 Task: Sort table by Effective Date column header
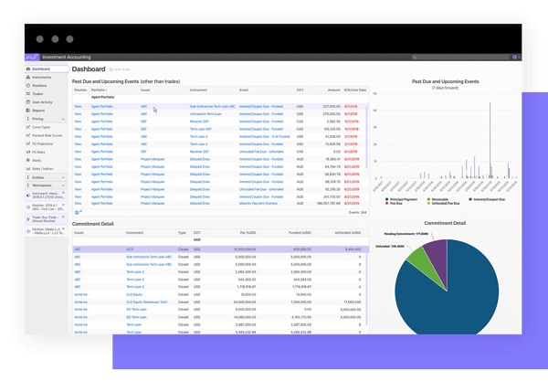click(356, 90)
